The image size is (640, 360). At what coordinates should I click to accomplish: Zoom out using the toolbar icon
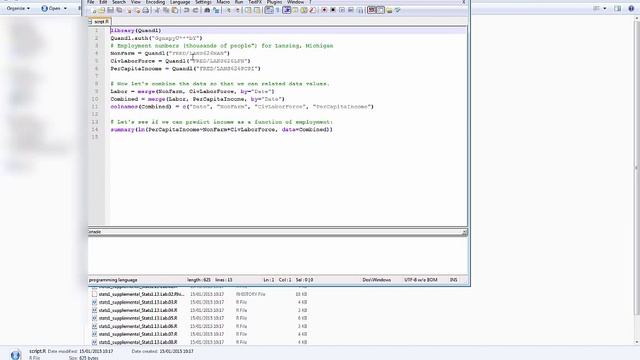coord(238,10)
